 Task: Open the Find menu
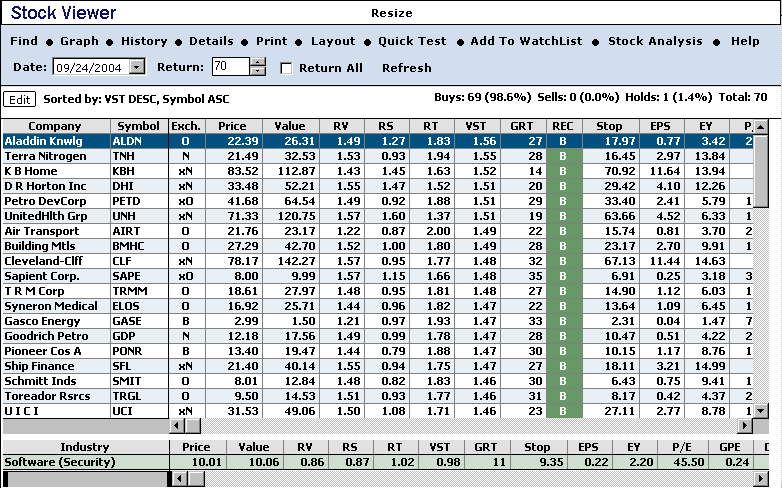(24, 41)
